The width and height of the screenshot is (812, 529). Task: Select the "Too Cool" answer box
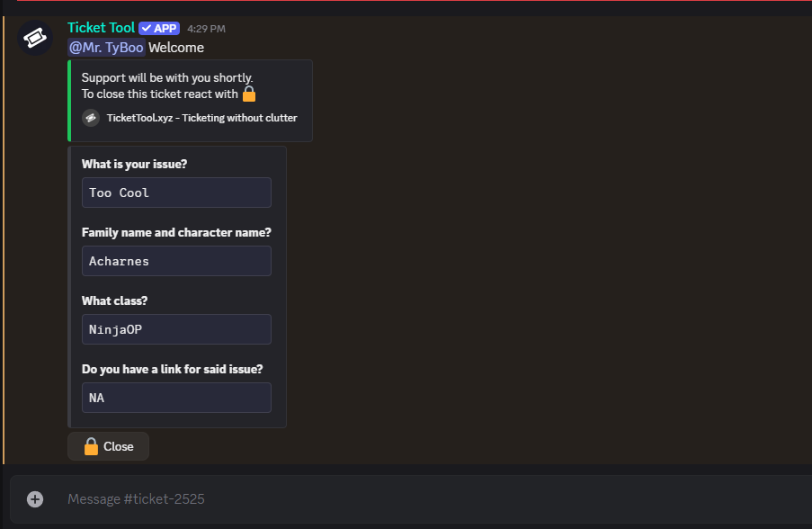pyautogui.click(x=176, y=193)
